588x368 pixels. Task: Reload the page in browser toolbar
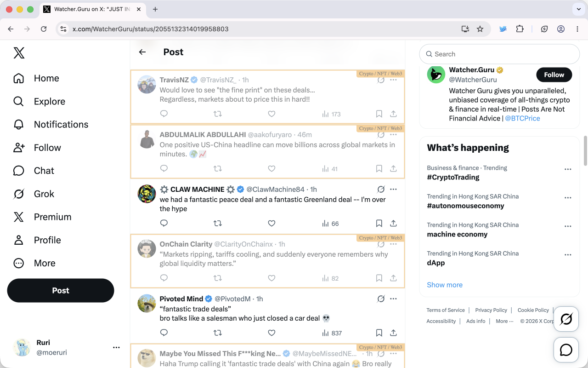pos(44,29)
